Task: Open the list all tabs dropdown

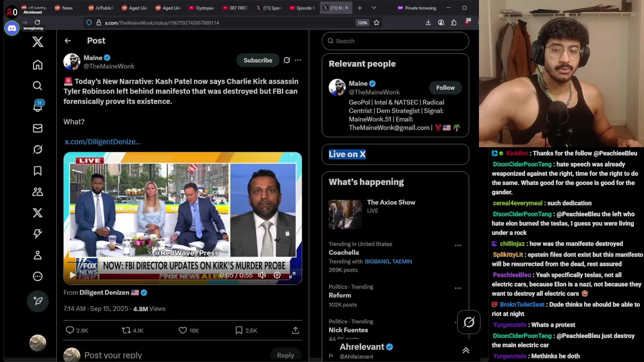Action: click(x=374, y=8)
